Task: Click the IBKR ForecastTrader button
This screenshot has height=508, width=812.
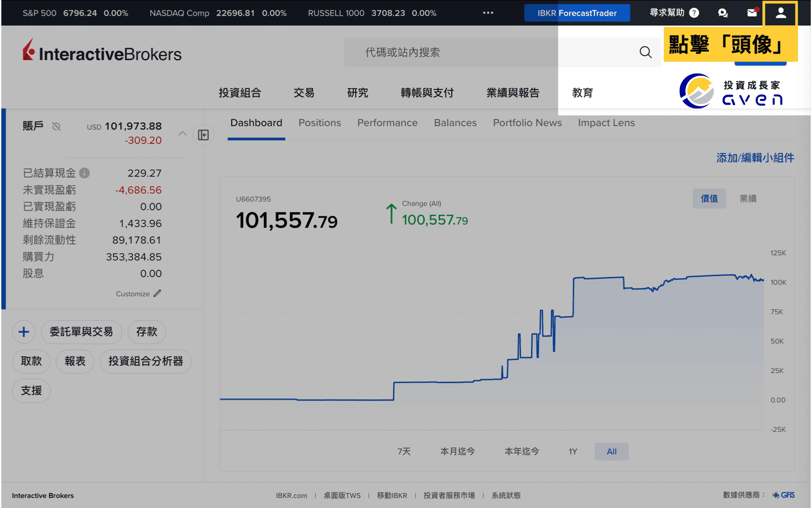Action: [577, 12]
